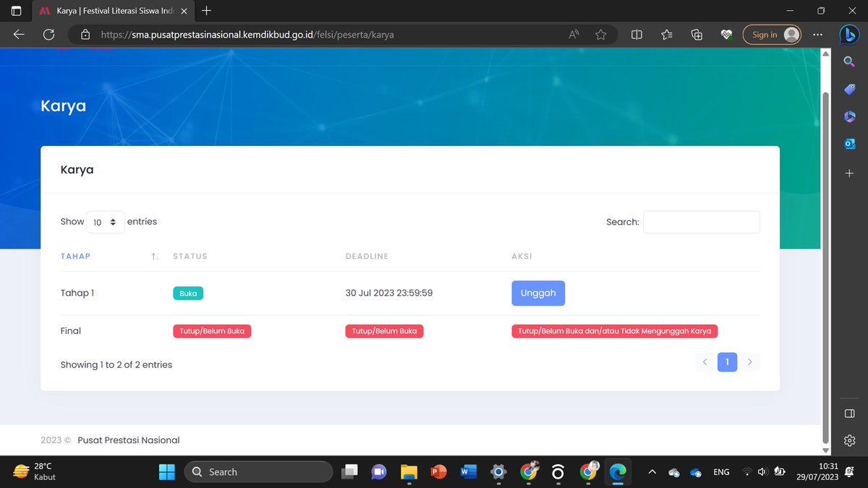Open sidebar settings gear
The width and height of the screenshot is (868, 488).
tap(849, 440)
